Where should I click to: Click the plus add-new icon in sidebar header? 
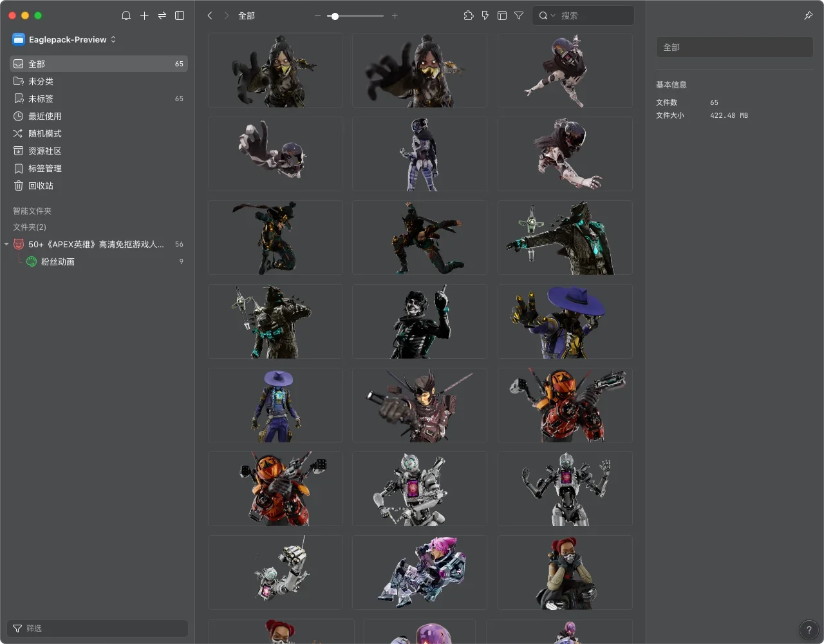(x=144, y=15)
